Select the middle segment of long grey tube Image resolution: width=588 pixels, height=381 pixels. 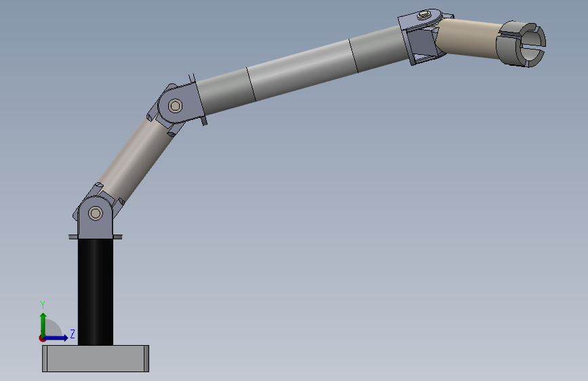[x=303, y=70]
